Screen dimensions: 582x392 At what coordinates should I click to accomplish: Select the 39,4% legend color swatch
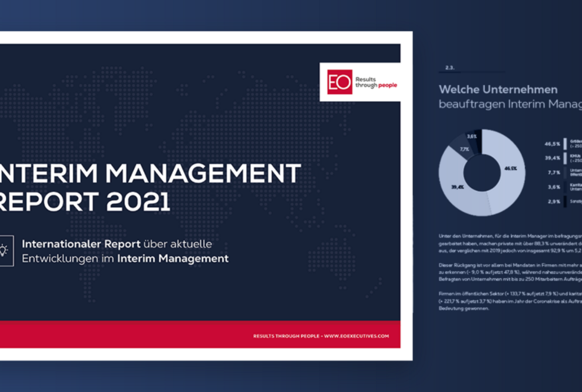tap(565, 158)
